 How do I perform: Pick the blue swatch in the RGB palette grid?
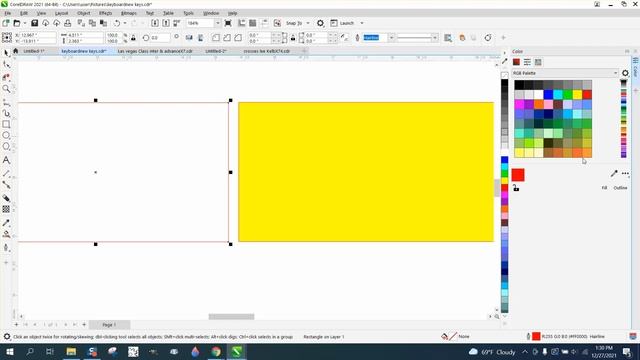pos(548,95)
